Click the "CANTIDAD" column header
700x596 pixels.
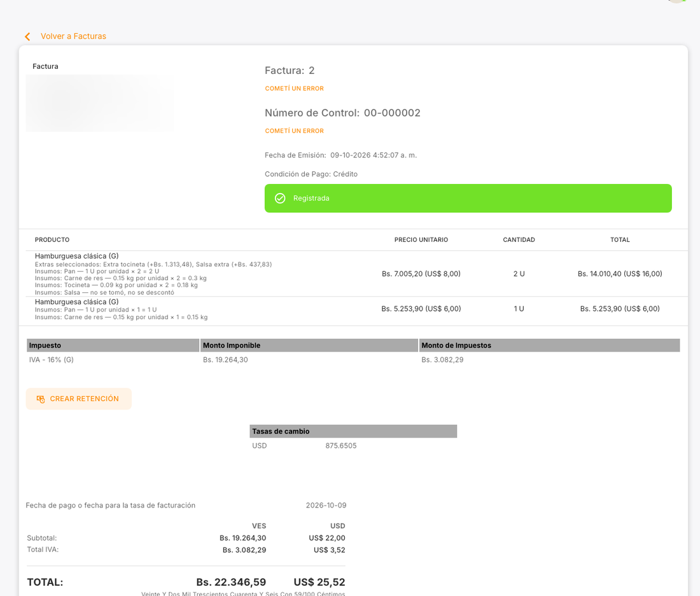pos(519,240)
